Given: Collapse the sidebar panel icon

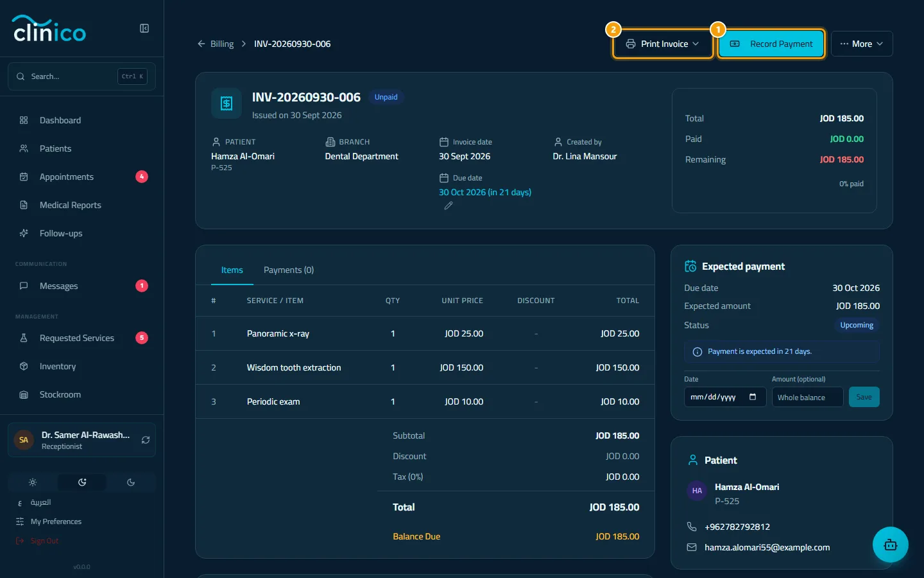Looking at the screenshot, I should pos(144,28).
